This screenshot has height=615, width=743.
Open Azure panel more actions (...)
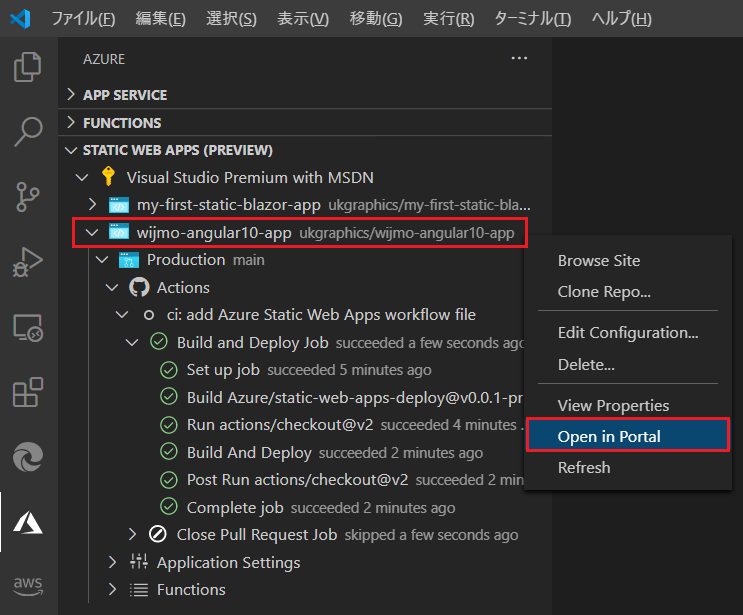click(x=519, y=58)
